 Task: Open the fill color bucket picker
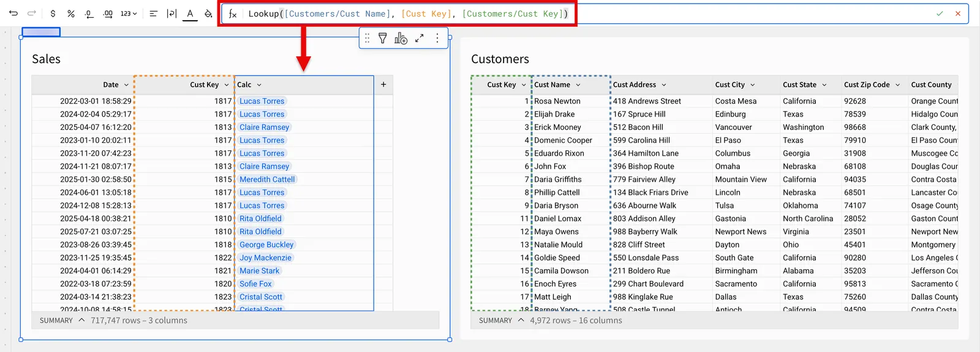[x=208, y=13]
